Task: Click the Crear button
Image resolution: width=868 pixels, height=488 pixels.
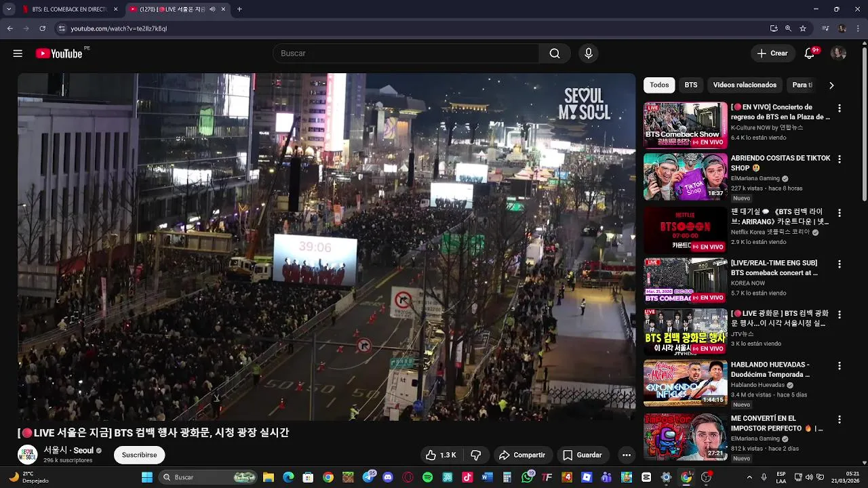Action: point(772,54)
